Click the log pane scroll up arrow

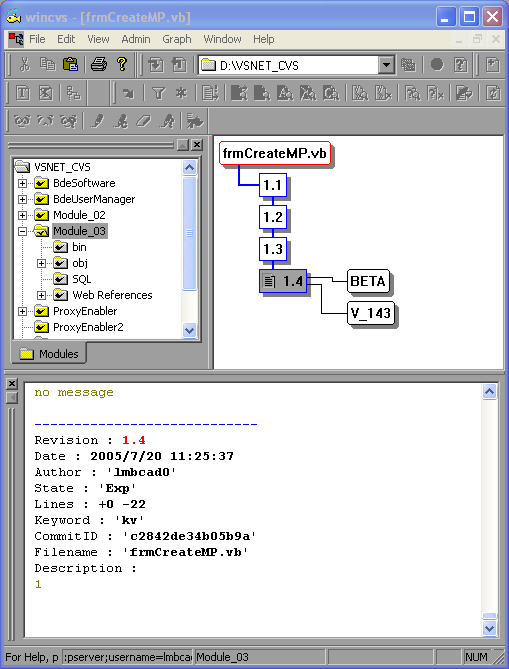489,392
